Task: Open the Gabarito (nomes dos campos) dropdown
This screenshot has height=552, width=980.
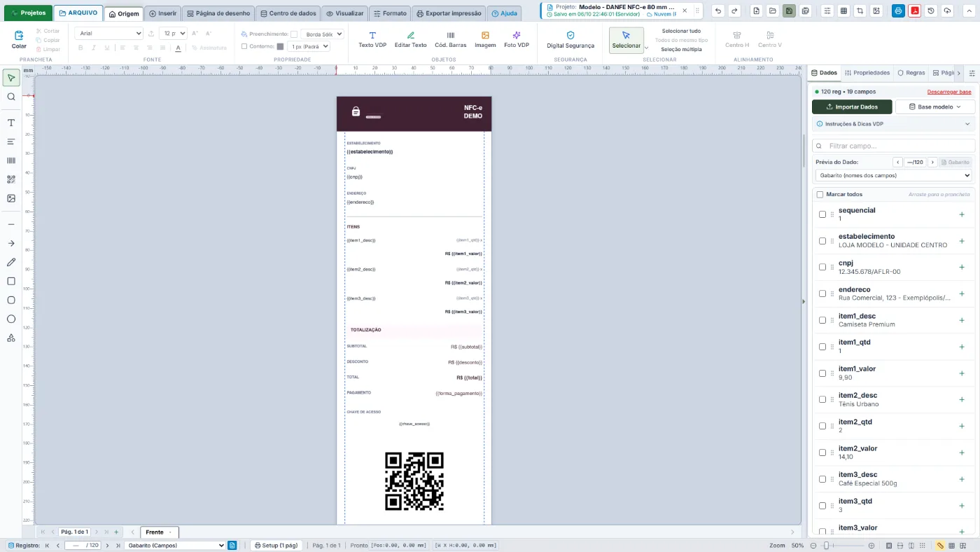Action: (x=893, y=175)
